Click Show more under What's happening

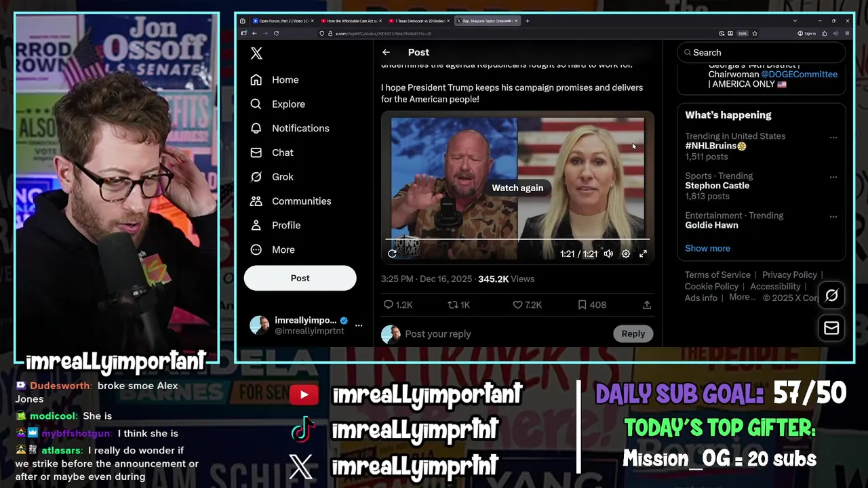(x=707, y=248)
